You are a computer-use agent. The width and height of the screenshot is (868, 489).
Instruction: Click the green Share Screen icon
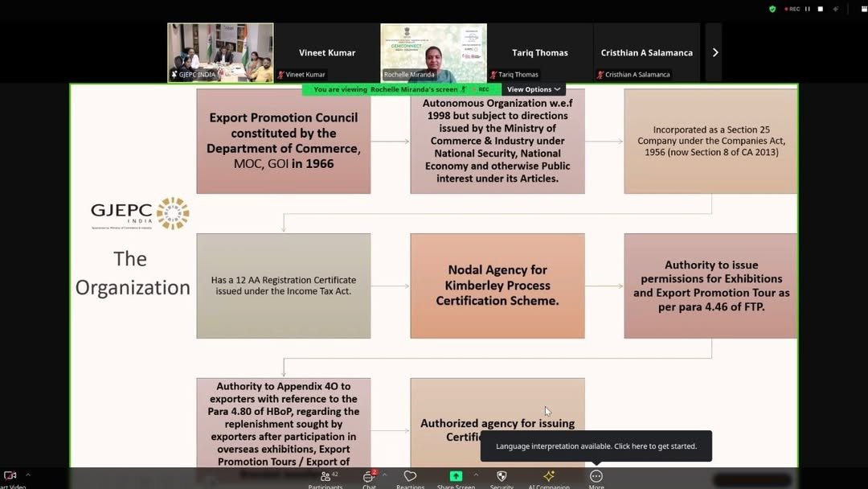pyautogui.click(x=456, y=476)
